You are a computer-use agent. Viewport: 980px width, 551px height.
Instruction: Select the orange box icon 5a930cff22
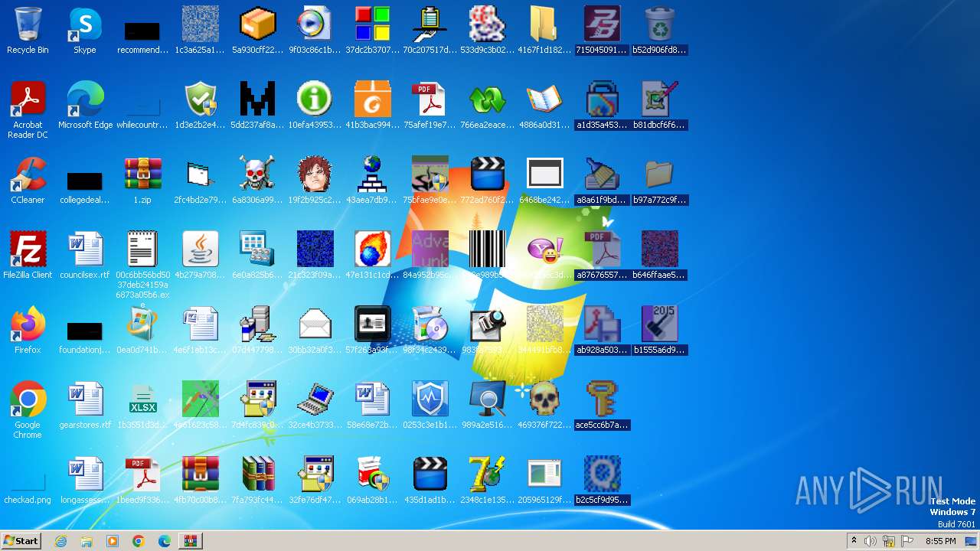(x=257, y=31)
